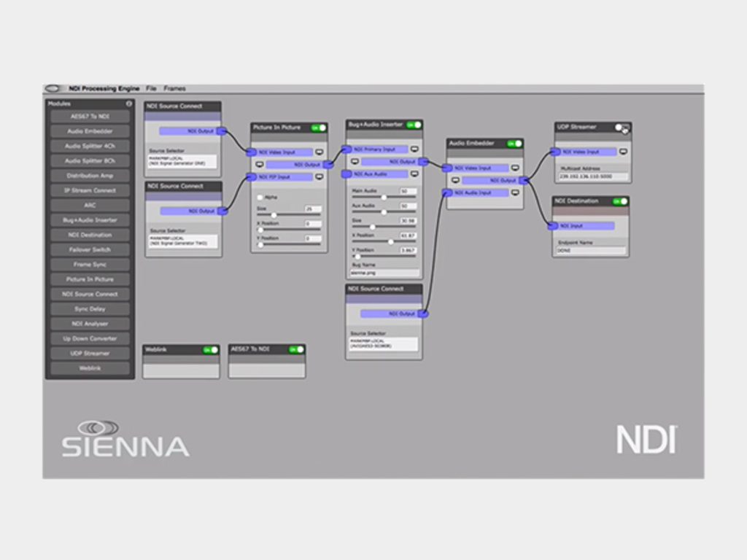Screen dimensions: 747x560
Task: Click monitor icon beside UDP Streamer NDI Video Input
Action: 623,152
